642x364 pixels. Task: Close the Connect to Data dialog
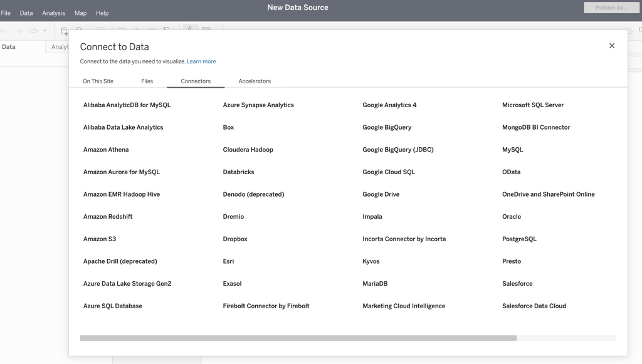point(612,46)
